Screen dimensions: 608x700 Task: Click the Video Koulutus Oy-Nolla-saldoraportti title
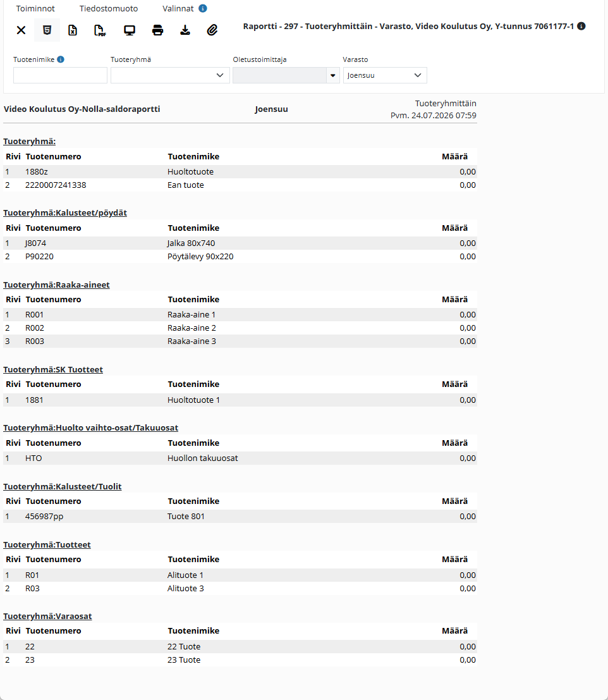pos(82,109)
